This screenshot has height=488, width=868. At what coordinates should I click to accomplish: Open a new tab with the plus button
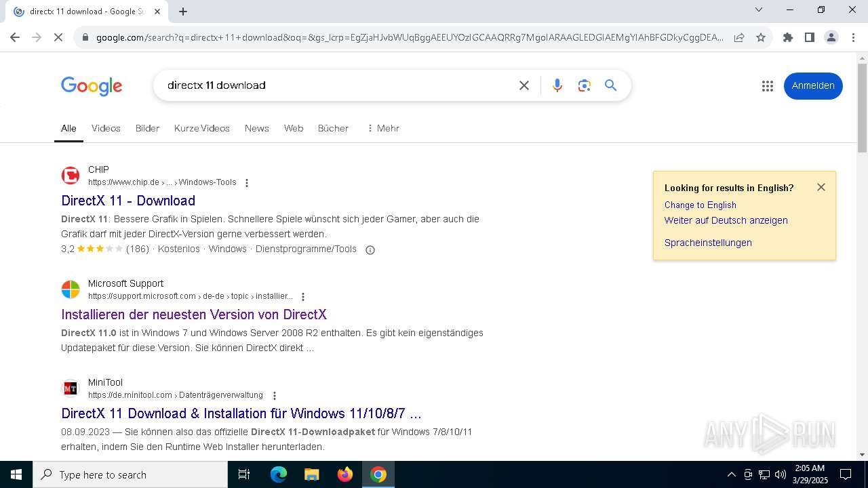coord(183,11)
